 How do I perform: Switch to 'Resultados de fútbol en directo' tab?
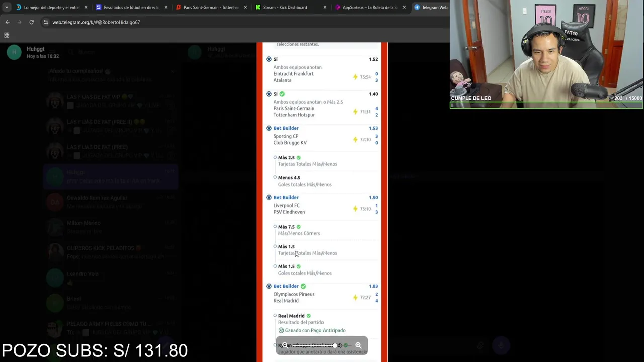(x=131, y=7)
